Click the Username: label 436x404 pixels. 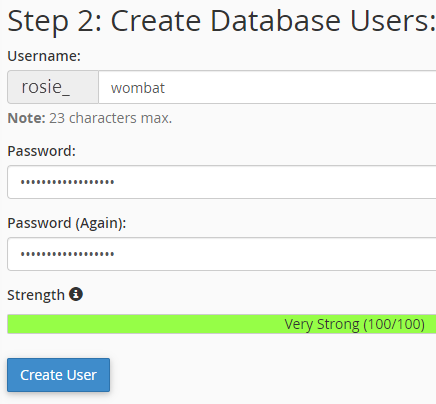click(44, 56)
